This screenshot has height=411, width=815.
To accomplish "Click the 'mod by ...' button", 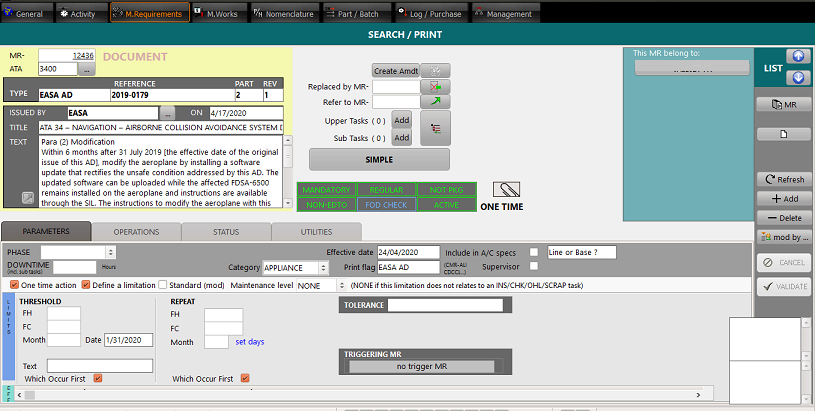I will point(784,237).
